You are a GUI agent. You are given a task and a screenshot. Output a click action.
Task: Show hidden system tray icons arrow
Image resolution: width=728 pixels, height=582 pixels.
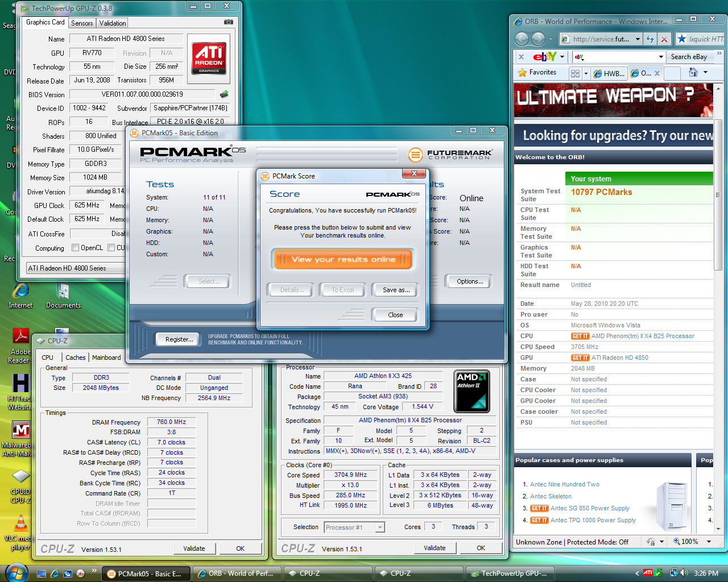coord(637,573)
